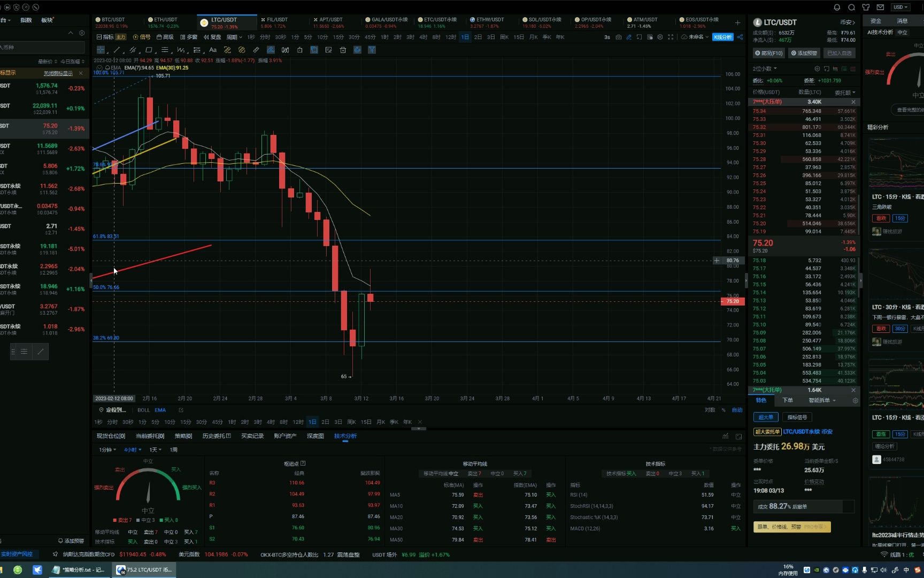Toggle the EMA indicator
Screen dimensions: 924x578
pos(160,410)
